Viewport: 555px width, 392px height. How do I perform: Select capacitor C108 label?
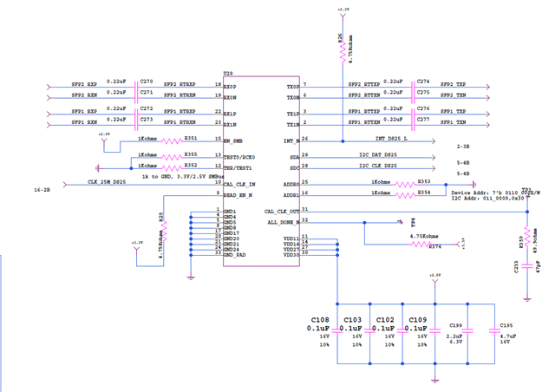320,320
